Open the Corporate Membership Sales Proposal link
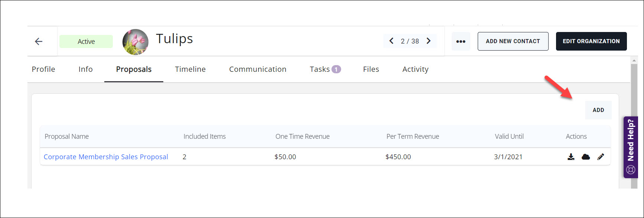The height and width of the screenshot is (218, 644). (106, 157)
